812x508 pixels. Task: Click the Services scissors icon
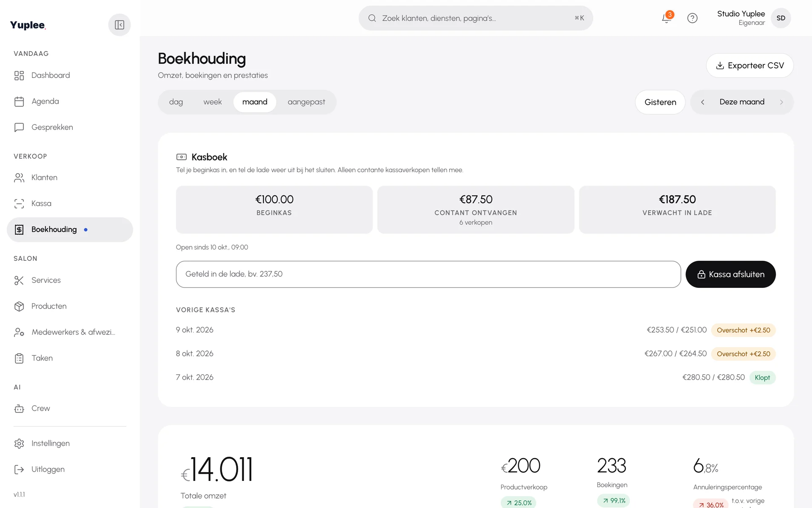click(19, 280)
